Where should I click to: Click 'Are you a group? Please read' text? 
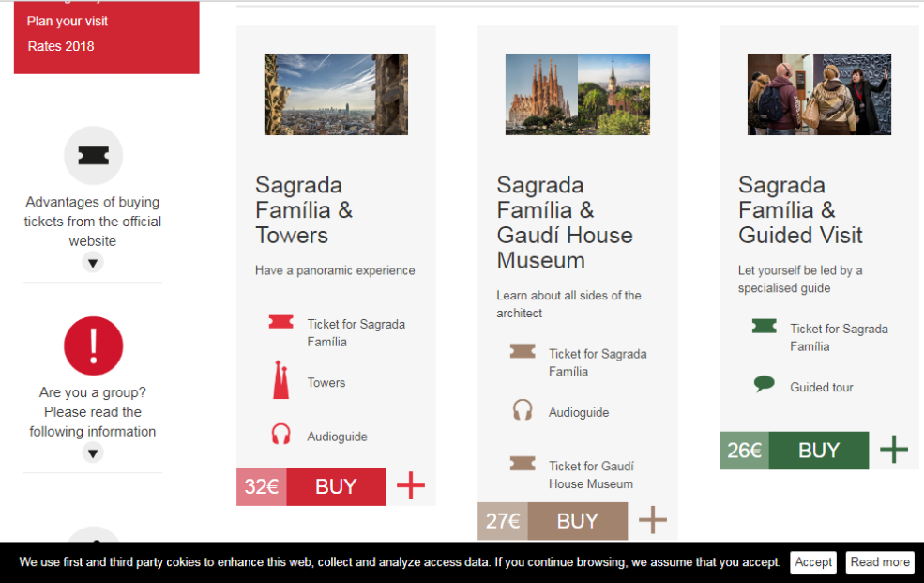click(93, 411)
